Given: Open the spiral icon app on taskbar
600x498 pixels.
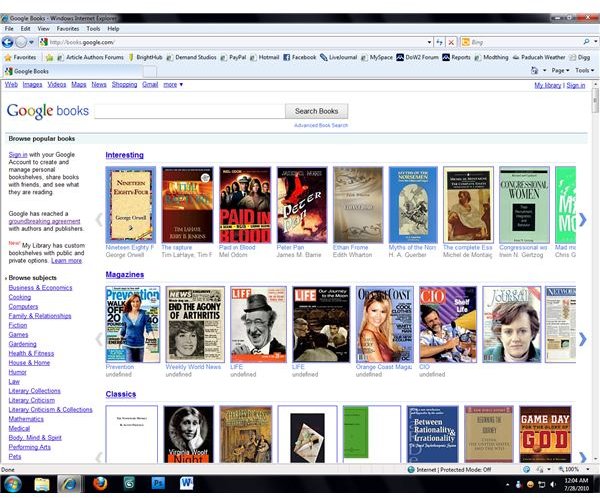Looking at the screenshot, I should [x=129, y=484].
